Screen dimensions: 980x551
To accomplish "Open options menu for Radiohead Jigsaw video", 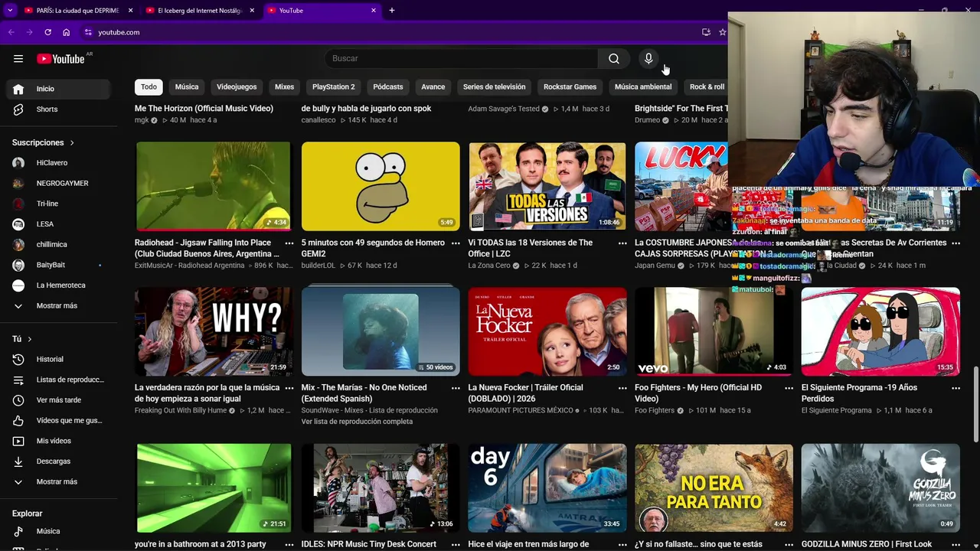I will (x=289, y=243).
